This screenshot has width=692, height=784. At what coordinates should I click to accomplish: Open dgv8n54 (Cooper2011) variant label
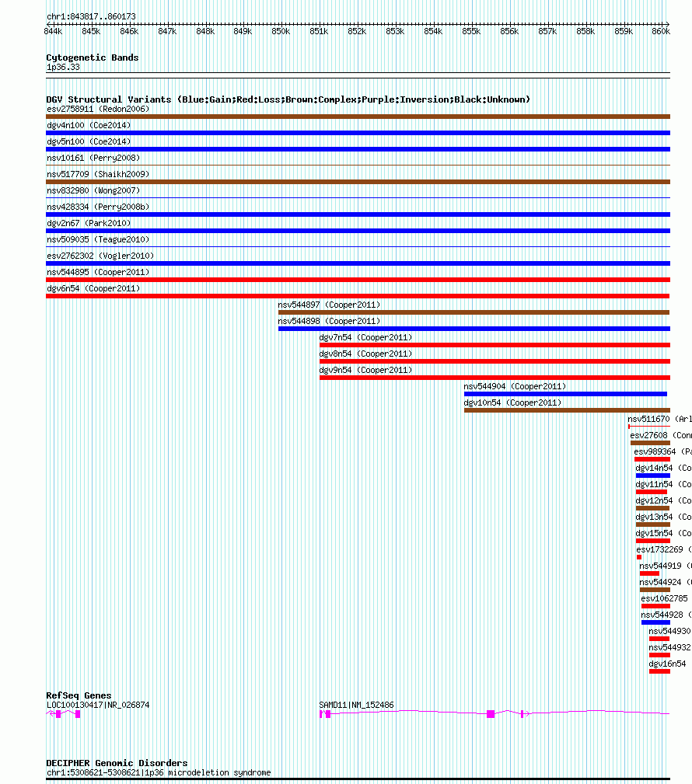pos(365,354)
